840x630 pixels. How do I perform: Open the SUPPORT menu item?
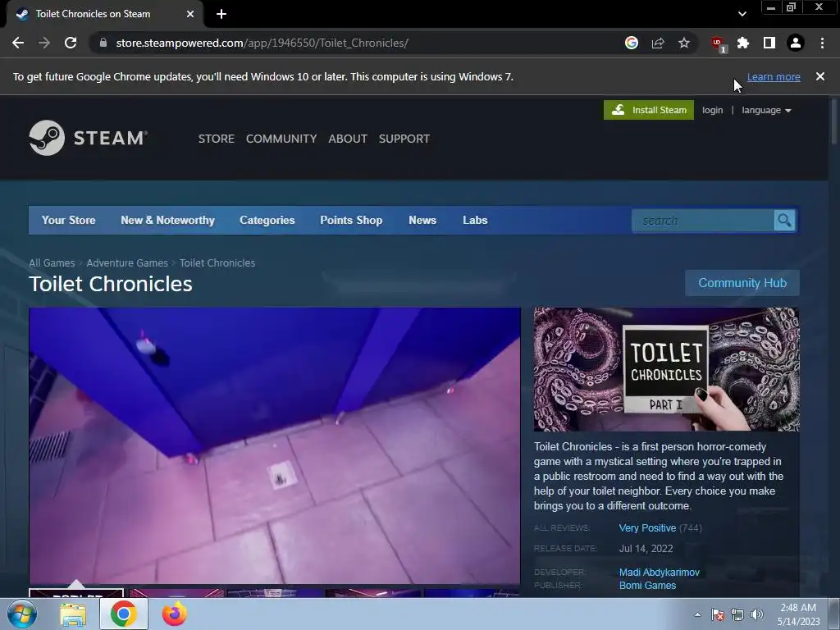click(x=404, y=139)
